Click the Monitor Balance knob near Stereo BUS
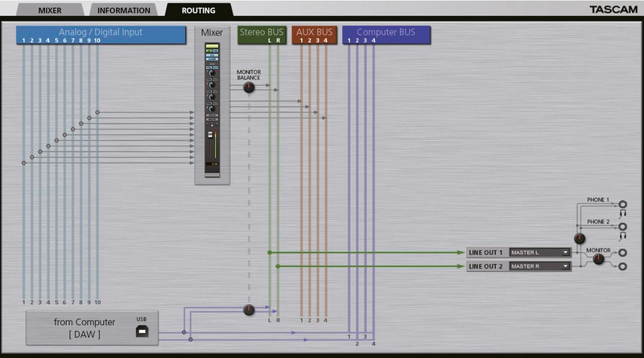This screenshot has width=644, height=358. point(249,87)
